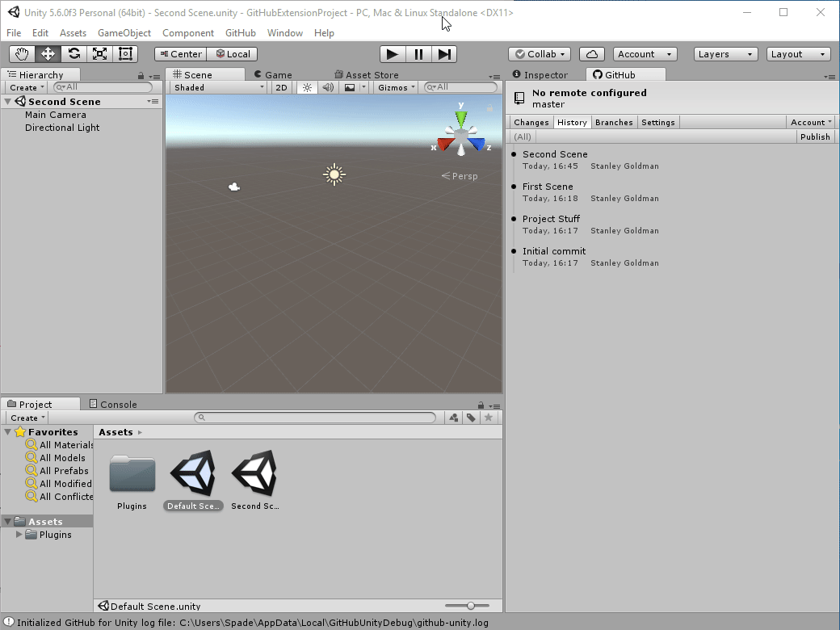This screenshot has width=840, height=630.
Task: Open the Changes tab in GitHub panel
Action: pos(531,122)
